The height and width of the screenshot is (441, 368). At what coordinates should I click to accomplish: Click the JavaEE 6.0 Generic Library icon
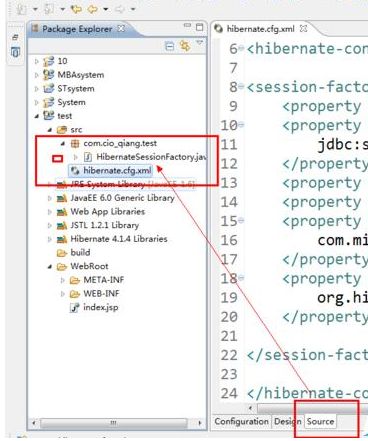click(x=62, y=198)
